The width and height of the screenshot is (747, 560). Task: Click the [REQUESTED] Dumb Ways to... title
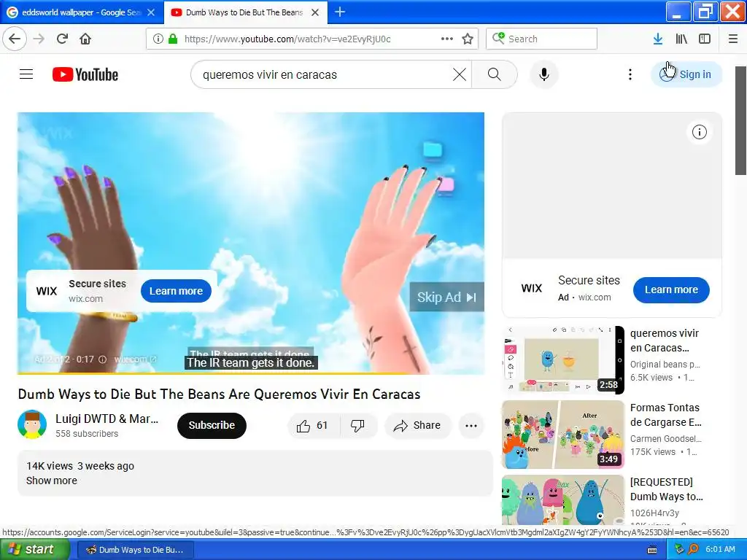(667, 489)
